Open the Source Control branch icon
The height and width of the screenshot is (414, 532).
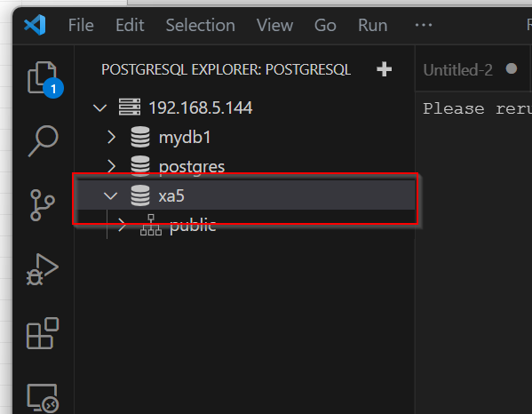43,205
